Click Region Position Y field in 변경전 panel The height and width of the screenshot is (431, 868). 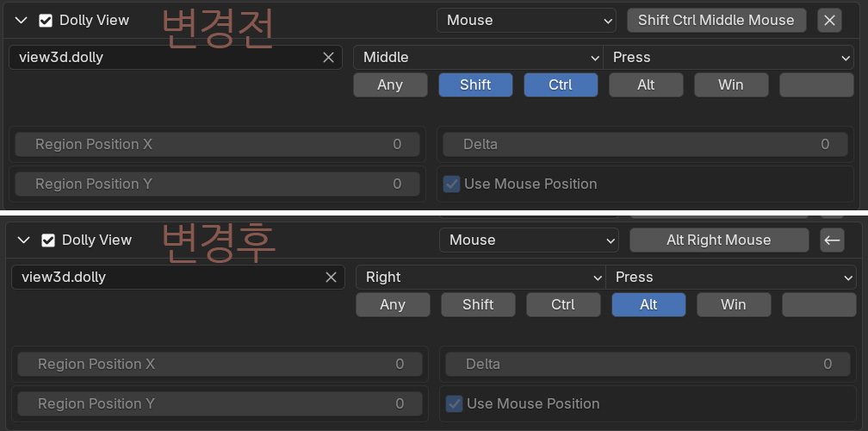click(217, 184)
